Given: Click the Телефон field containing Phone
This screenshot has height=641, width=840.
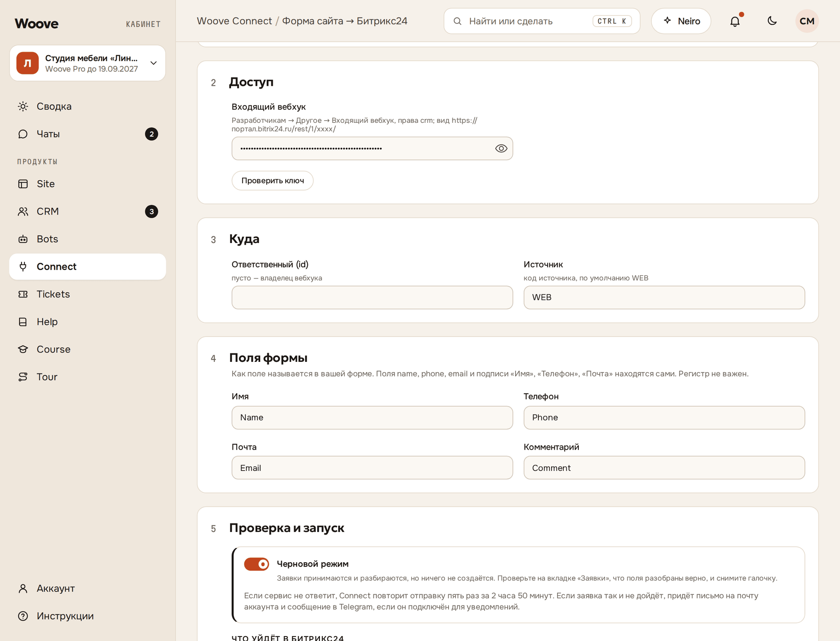Looking at the screenshot, I should pyautogui.click(x=664, y=418).
